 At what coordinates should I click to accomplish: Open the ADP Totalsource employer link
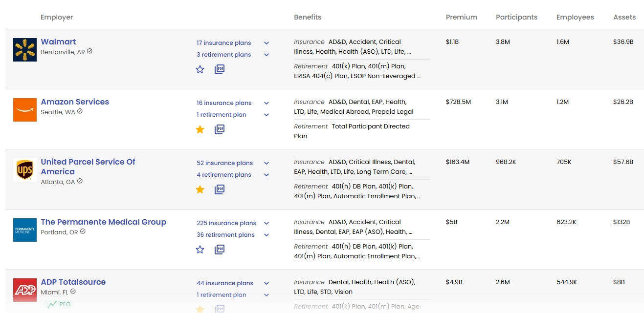tap(73, 282)
